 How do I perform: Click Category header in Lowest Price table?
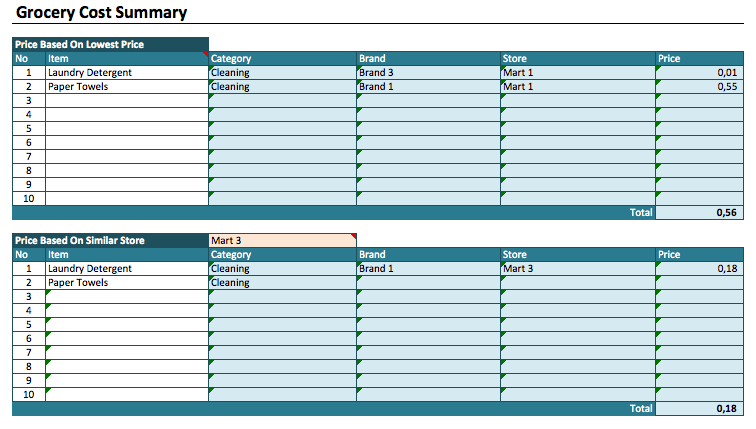click(x=283, y=59)
